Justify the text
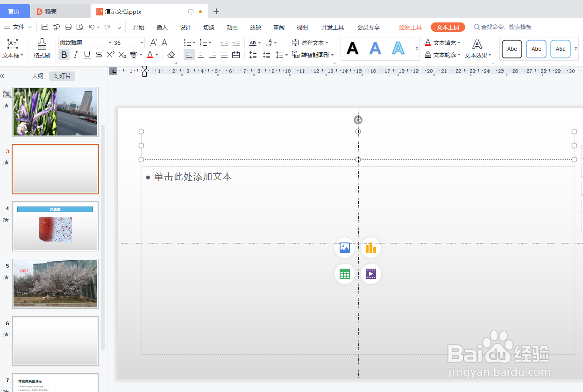The height and width of the screenshot is (392, 583). 224,55
